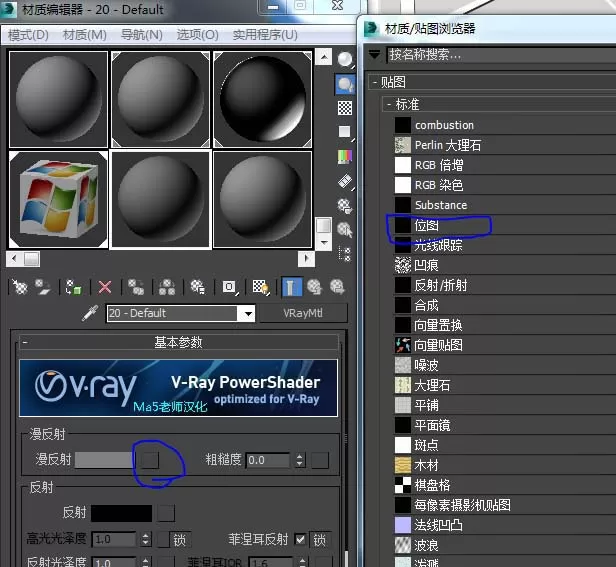Click the diffuse map slot button next to 漫反射

pos(150,460)
